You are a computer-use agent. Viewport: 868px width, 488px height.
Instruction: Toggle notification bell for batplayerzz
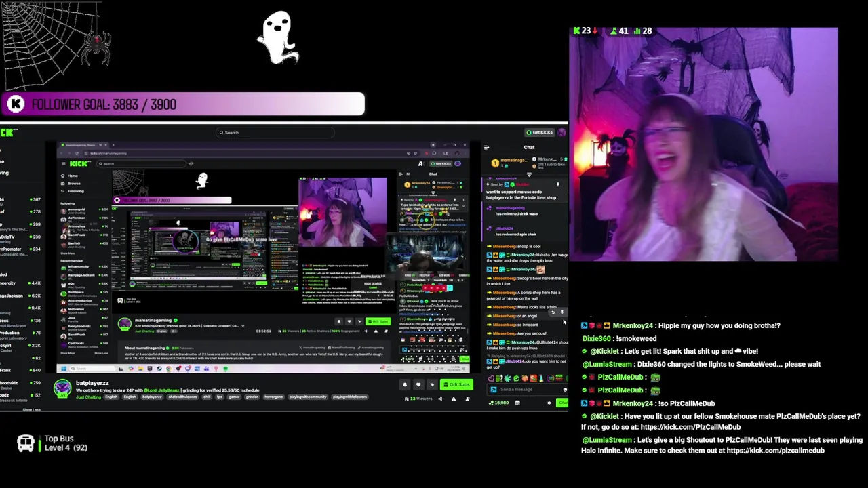point(405,384)
